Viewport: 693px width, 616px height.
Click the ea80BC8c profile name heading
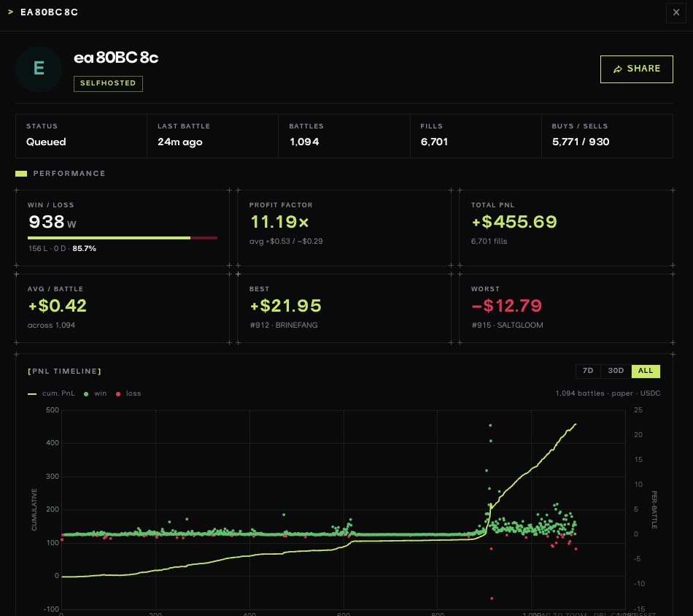tap(116, 58)
